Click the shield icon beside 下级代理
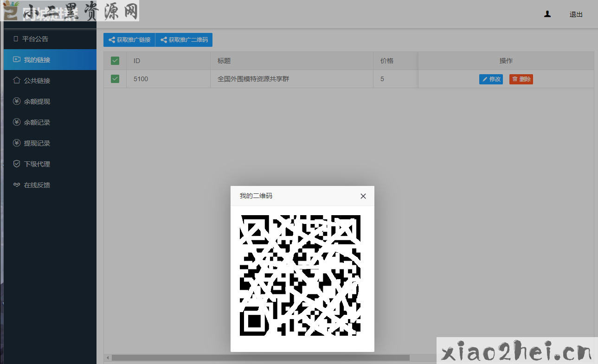 point(17,164)
